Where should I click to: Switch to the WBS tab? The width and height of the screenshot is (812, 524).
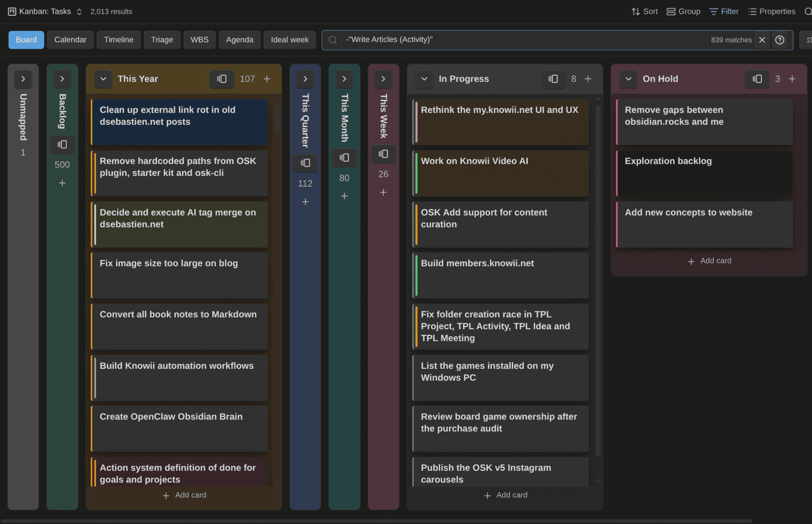point(199,40)
